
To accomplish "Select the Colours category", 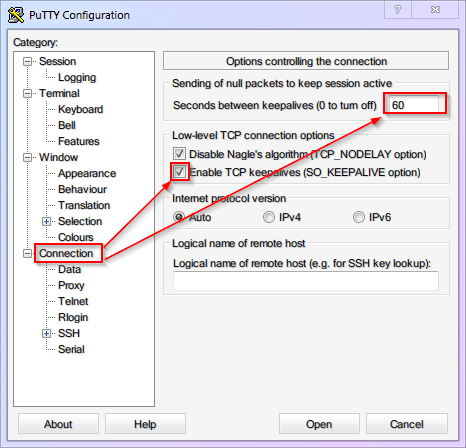I will pos(76,237).
